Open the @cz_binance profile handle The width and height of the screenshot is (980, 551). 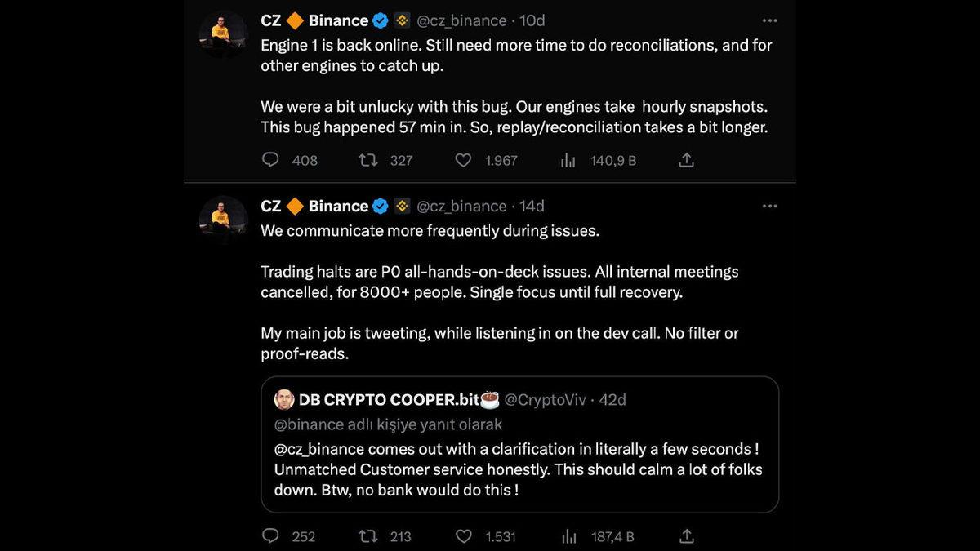[462, 20]
